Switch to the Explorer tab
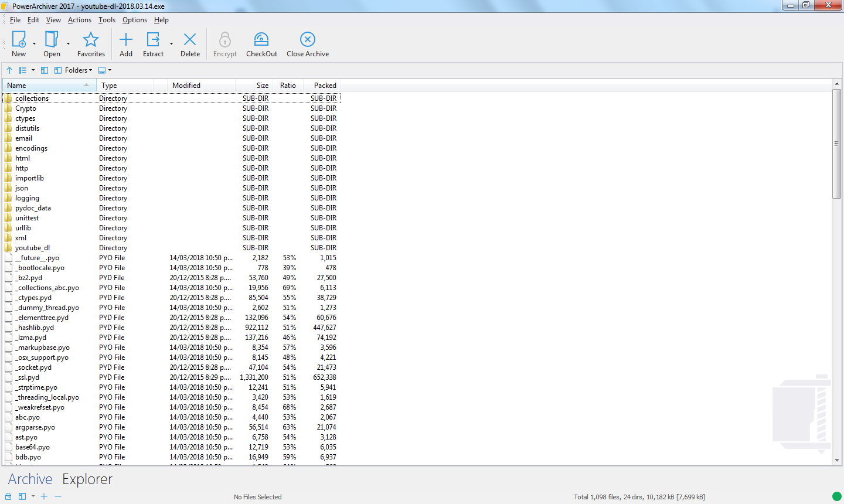The height and width of the screenshot is (504, 844). (87, 479)
